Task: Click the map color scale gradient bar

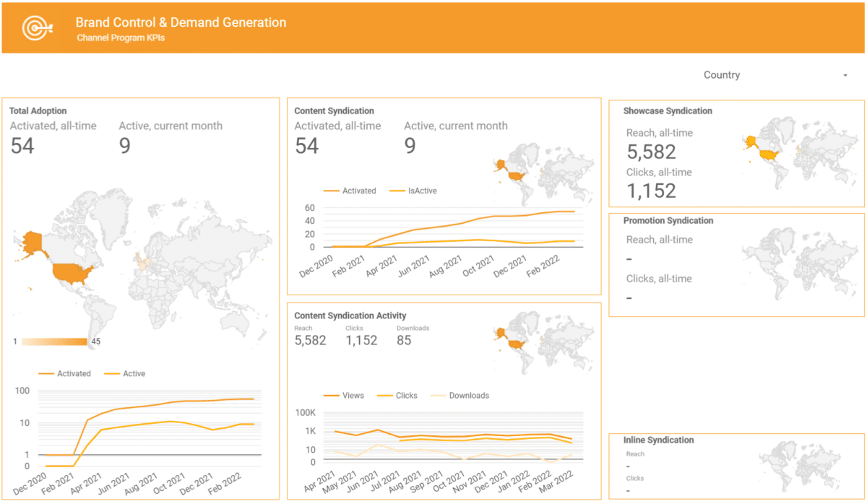Action: pyautogui.click(x=54, y=342)
